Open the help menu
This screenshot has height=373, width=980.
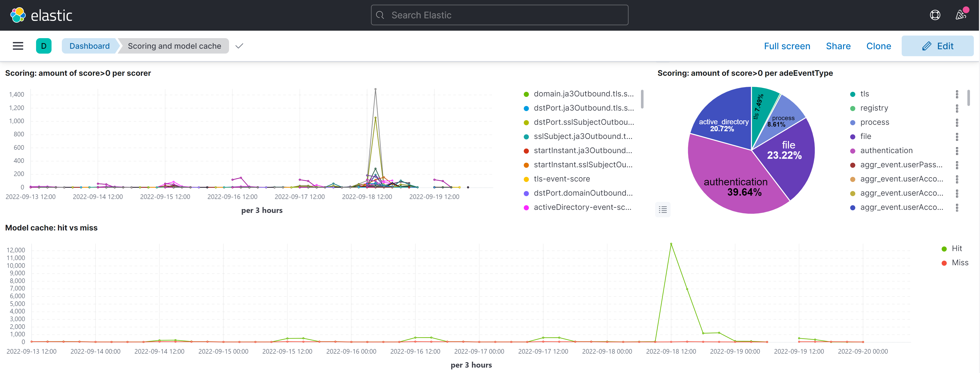(935, 15)
